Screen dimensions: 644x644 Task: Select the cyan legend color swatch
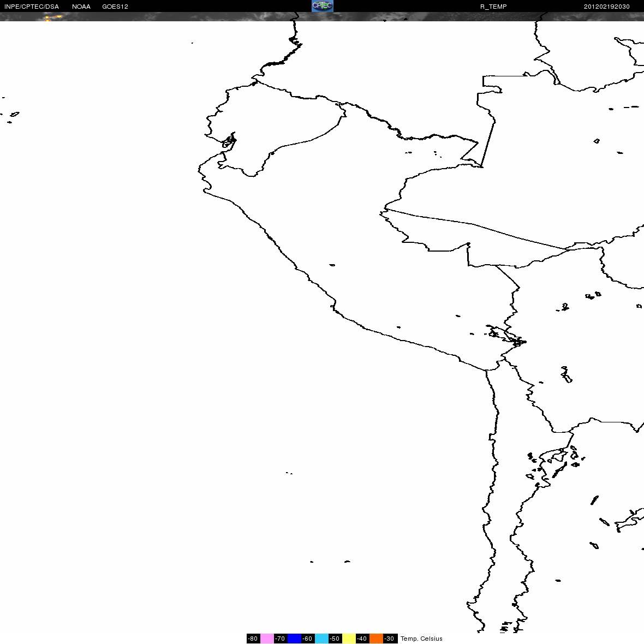(321, 638)
